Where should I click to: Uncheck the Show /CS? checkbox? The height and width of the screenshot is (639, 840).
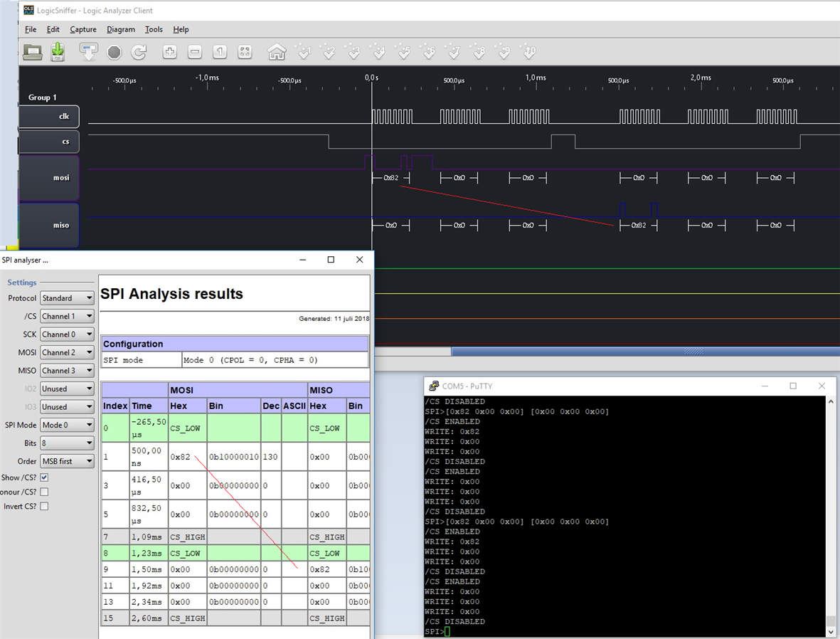point(44,477)
